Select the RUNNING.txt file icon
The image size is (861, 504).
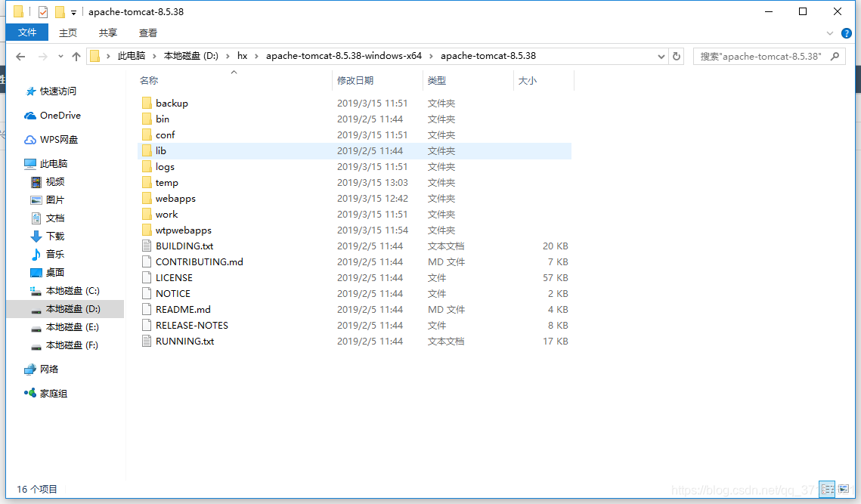click(x=147, y=341)
